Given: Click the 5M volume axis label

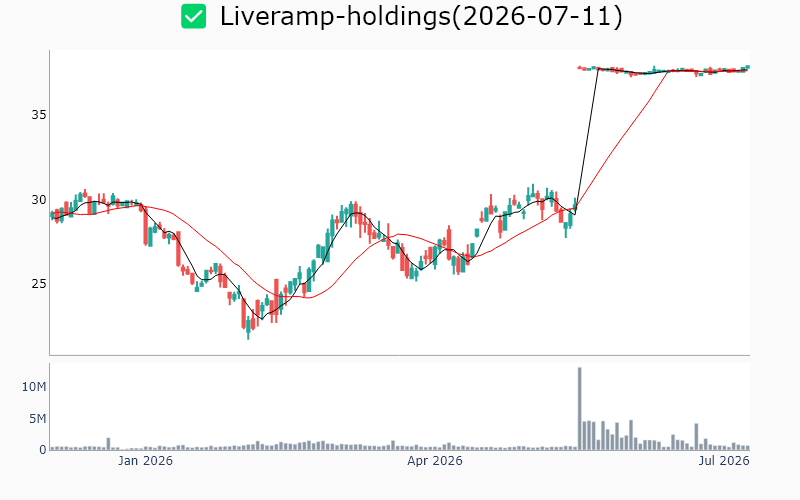Looking at the screenshot, I should click(x=37, y=419).
